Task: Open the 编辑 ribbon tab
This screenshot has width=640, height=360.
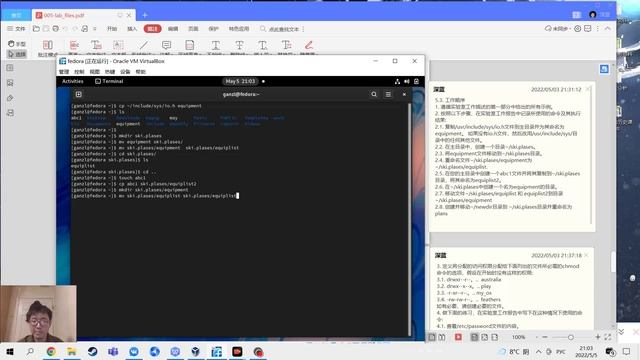Action: click(173, 29)
